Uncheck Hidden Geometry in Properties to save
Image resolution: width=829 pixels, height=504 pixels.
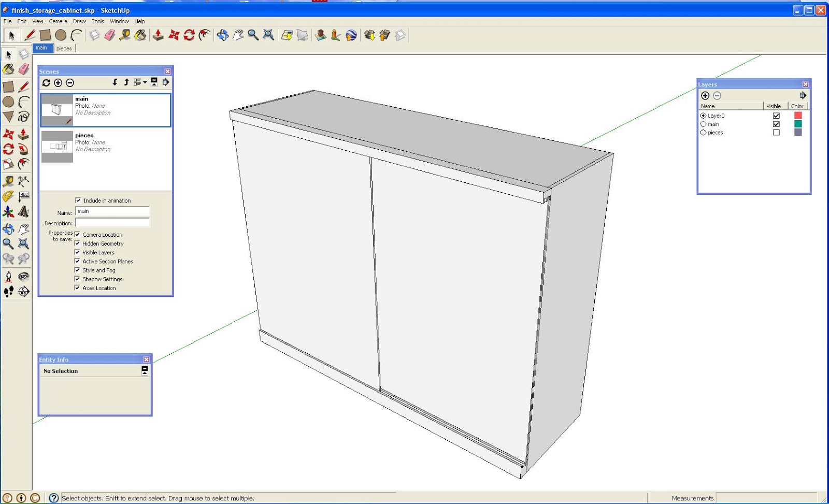click(77, 243)
